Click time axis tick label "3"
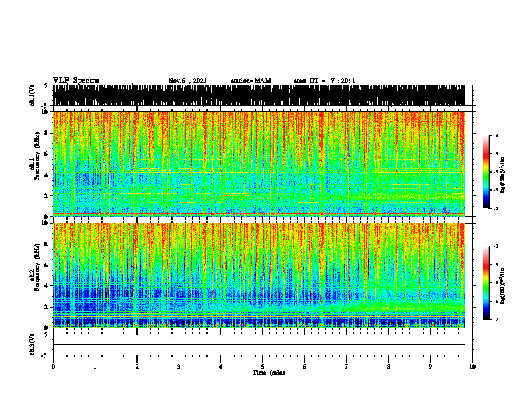 coord(179,367)
